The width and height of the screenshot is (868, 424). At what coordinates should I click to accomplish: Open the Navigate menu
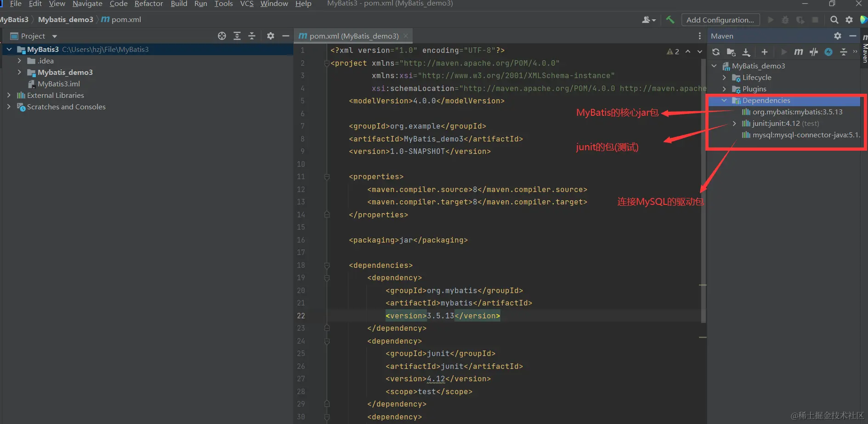(87, 4)
